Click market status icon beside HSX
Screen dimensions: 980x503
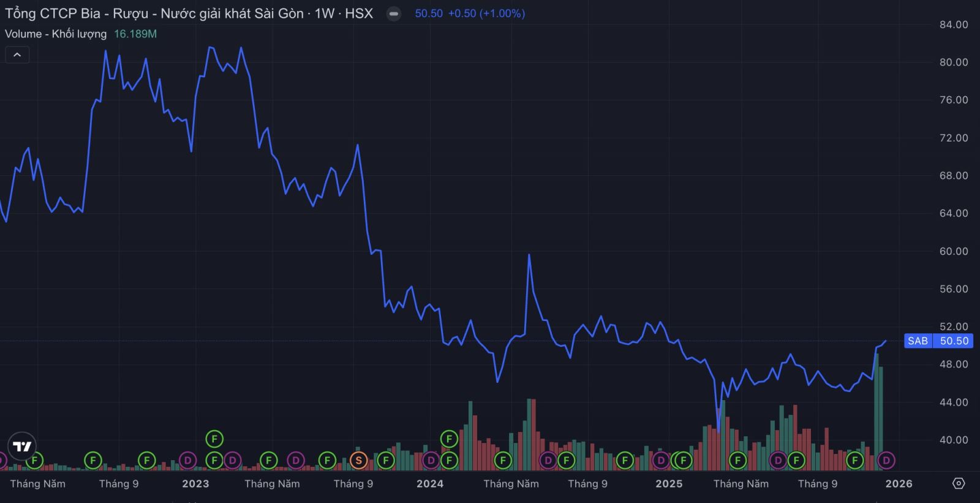coord(394,13)
